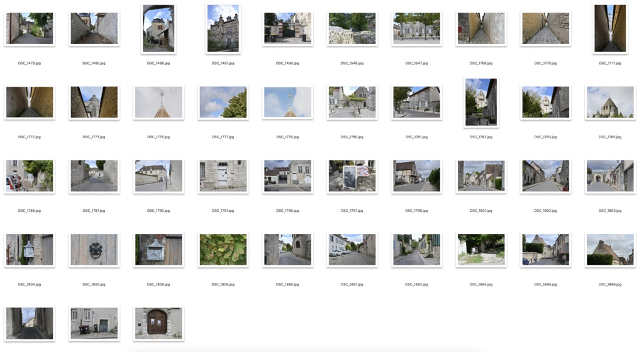This screenshot has width=644, height=352.
Task: Select the DSC_1805.jpg door knocker thumbnail
Action: coord(94,250)
